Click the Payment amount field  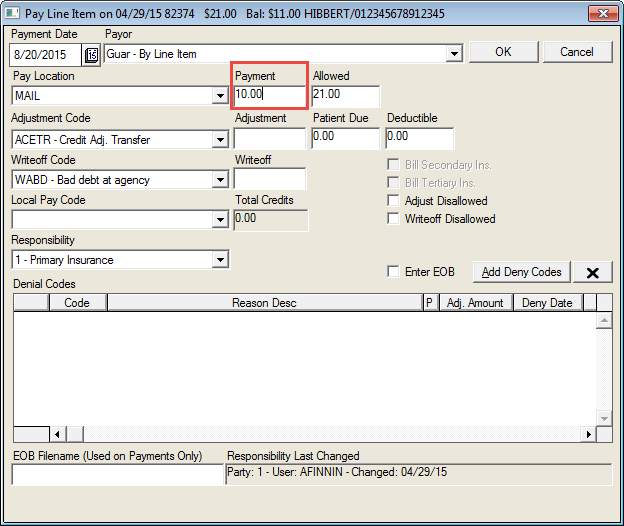(x=269, y=95)
